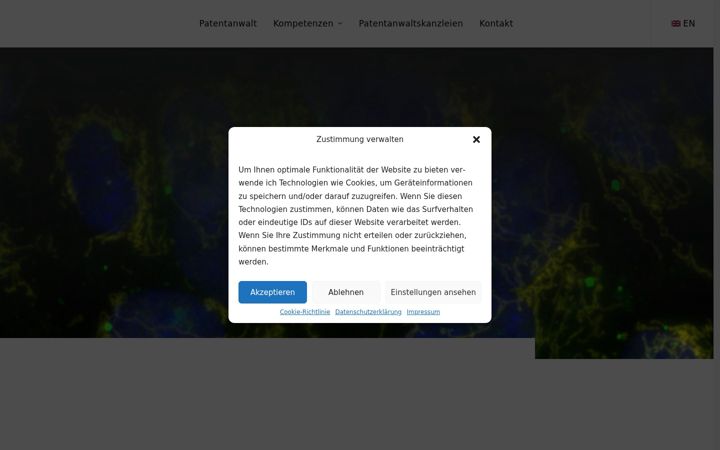Click the Zustimmung verwalten title text
Image resolution: width=720 pixels, height=450 pixels.
click(360, 139)
